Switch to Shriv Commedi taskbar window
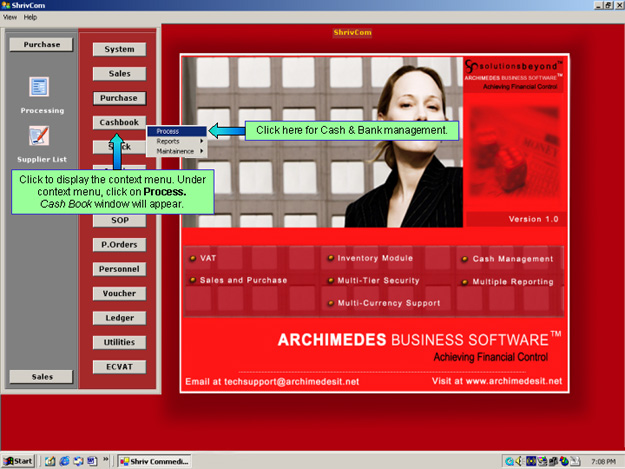625x469 pixels. point(155,461)
